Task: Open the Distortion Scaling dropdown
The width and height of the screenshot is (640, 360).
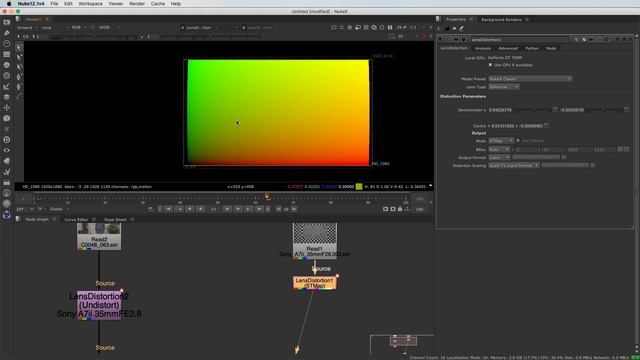Action: click(x=513, y=166)
